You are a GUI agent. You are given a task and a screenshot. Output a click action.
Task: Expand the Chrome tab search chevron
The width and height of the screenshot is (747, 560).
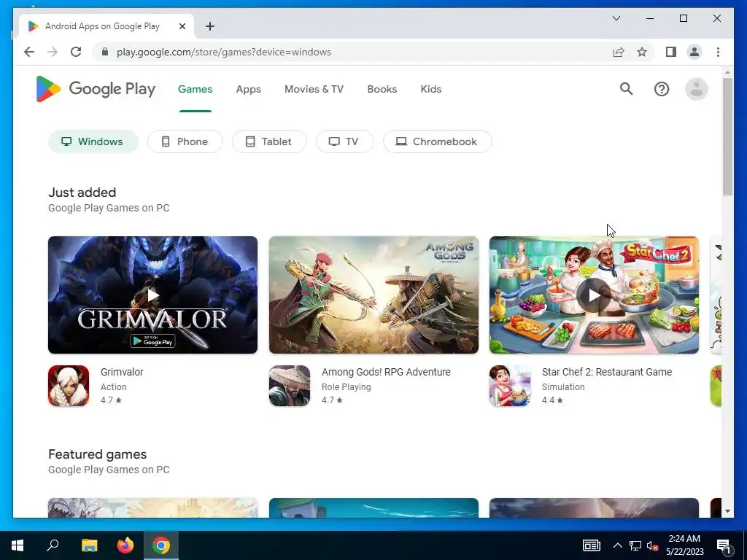616,18
